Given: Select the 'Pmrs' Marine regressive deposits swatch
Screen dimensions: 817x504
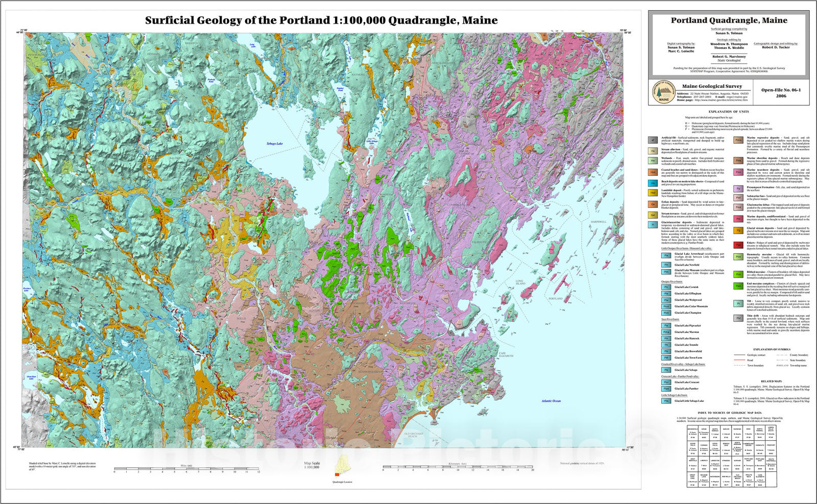Looking at the screenshot, I should 738,140.
